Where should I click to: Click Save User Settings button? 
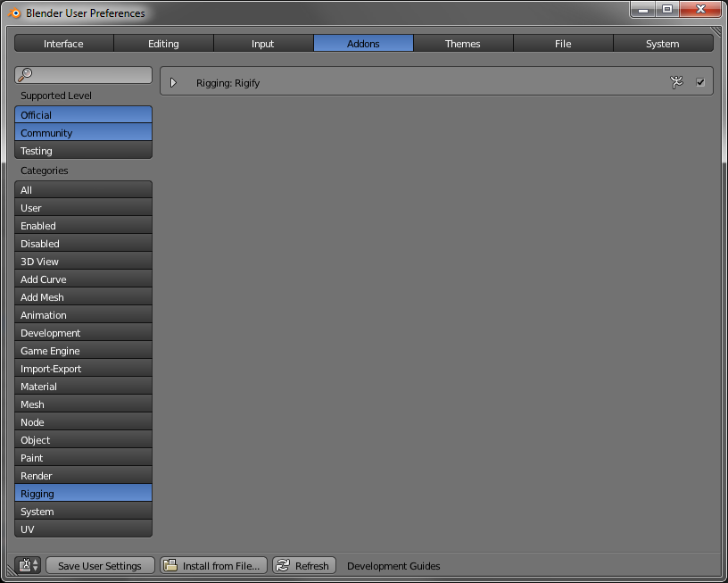click(x=100, y=565)
